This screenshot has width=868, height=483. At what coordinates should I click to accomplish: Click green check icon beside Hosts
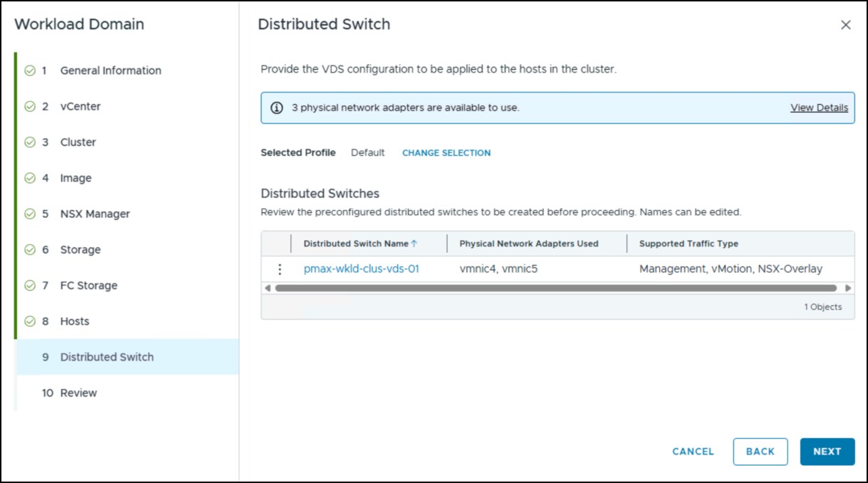click(30, 321)
